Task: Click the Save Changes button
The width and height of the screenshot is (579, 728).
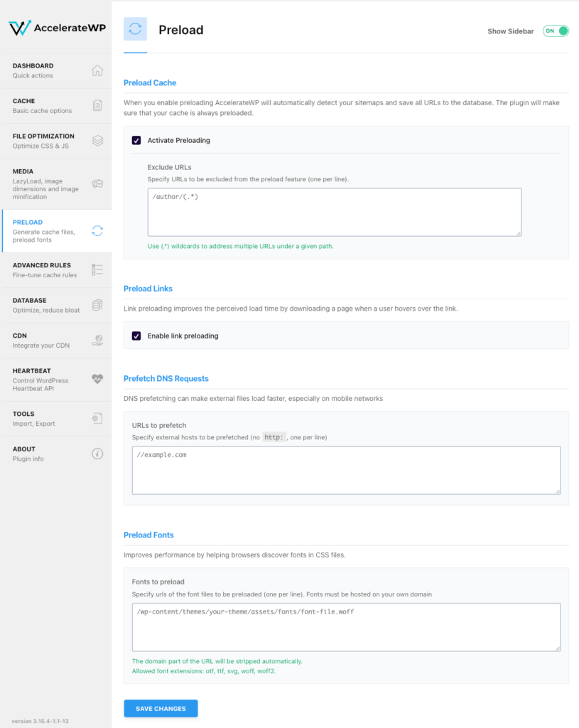Action: [161, 708]
